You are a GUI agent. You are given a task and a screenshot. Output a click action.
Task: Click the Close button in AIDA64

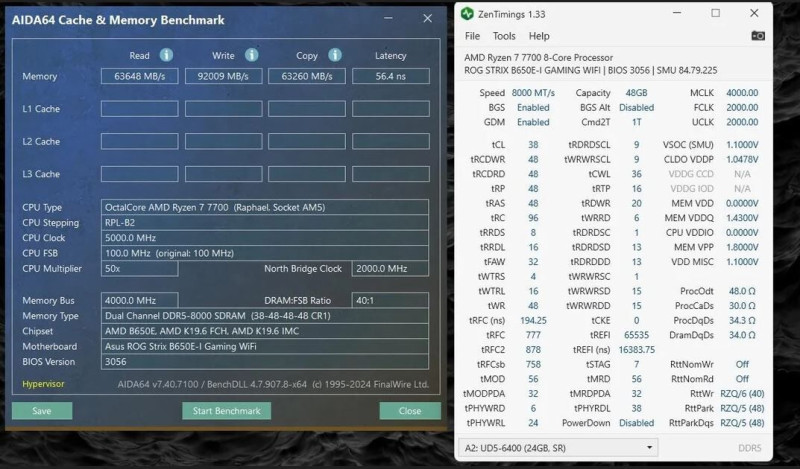(x=410, y=411)
